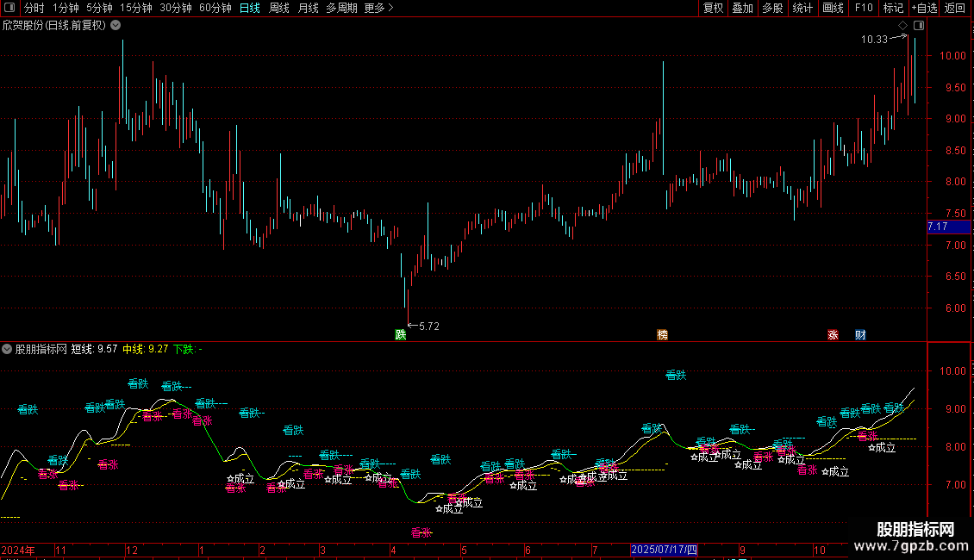Click the 返回 back button
The height and width of the screenshot is (560, 974).
[x=955, y=8]
